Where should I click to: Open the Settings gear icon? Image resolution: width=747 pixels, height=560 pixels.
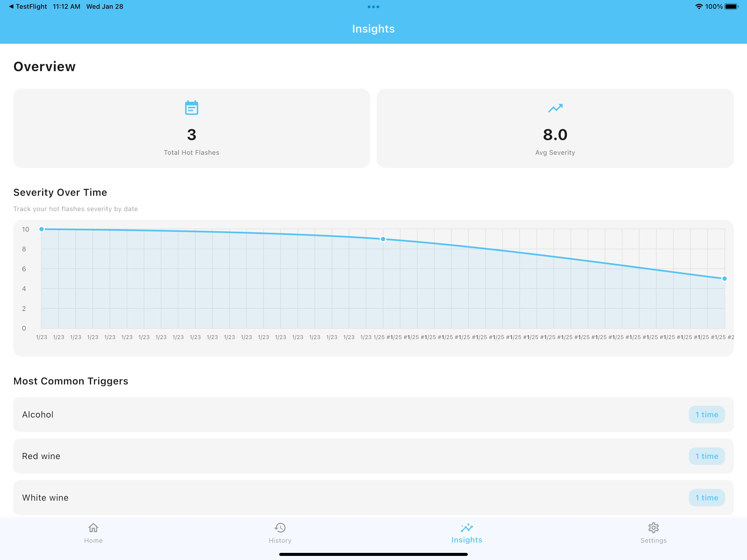[x=653, y=527]
